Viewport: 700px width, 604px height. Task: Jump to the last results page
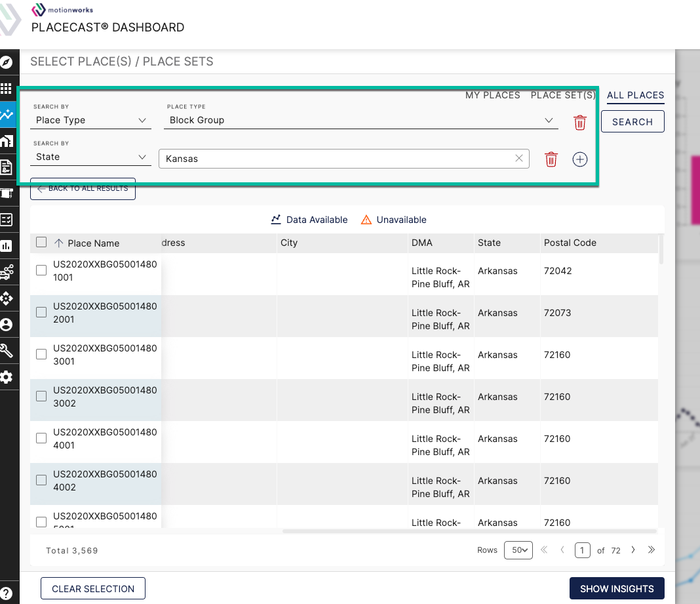[x=651, y=550]
